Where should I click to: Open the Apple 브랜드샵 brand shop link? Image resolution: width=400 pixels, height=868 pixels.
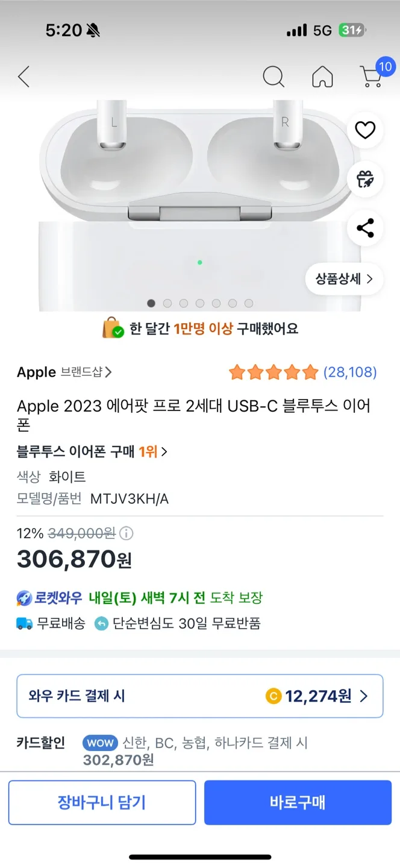[x=64, y=373]
